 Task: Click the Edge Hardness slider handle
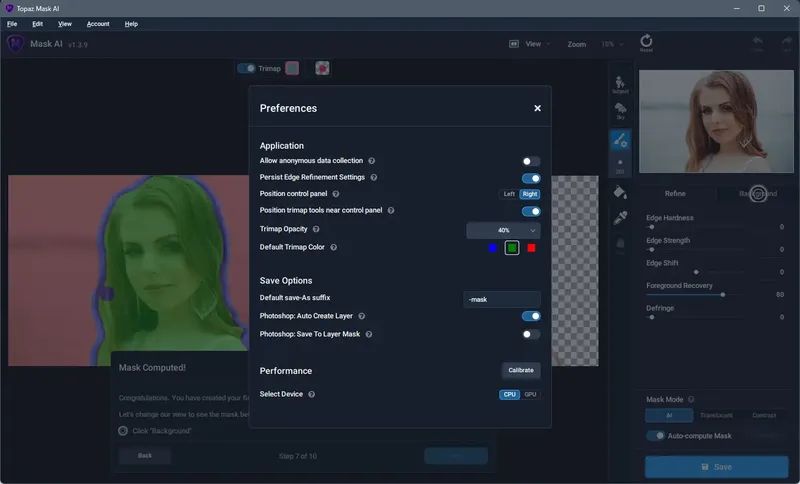click(652, 227)
